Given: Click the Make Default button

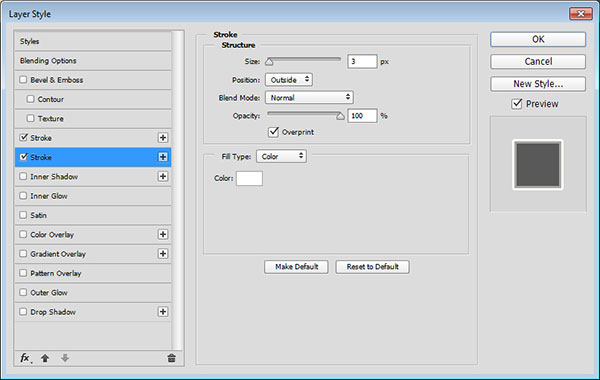Looking at the screenshot, I should 296,267.
